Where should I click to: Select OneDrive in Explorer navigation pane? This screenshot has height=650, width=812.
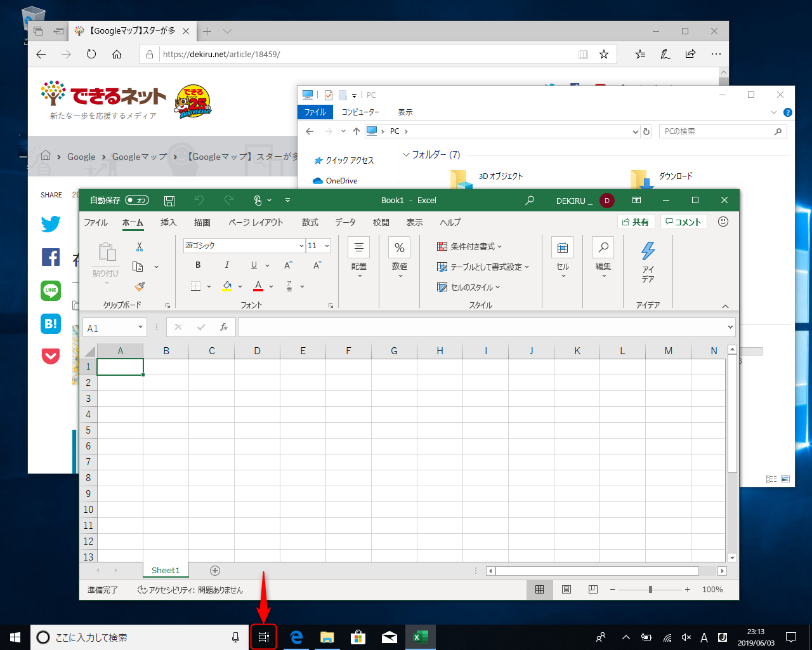336,181
